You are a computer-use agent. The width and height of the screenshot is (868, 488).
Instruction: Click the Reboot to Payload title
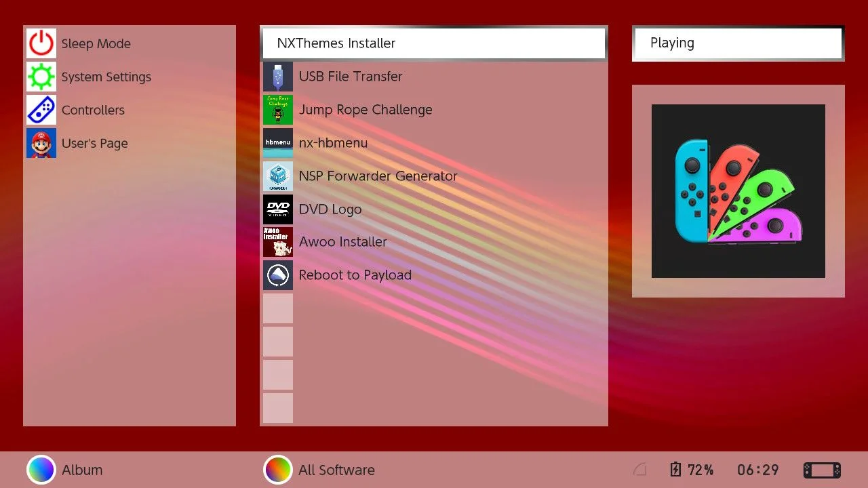(x=355, y=275)
